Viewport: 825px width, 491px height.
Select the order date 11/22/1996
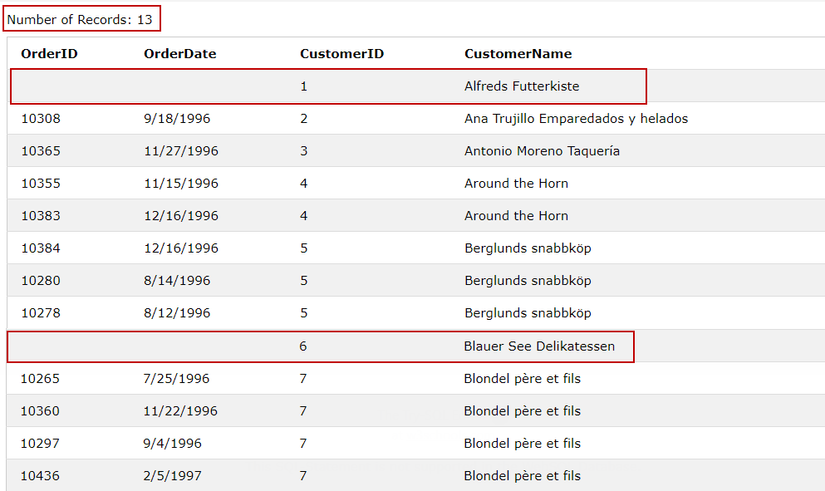[x=181, y=411]
